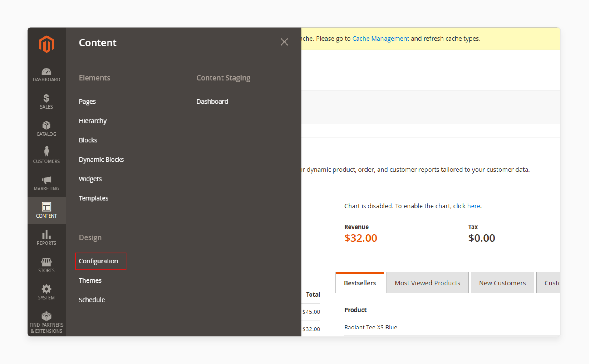The image size is (589, 364).
Task: Open the Stores sidebar menu
Action: coord(46,265)
